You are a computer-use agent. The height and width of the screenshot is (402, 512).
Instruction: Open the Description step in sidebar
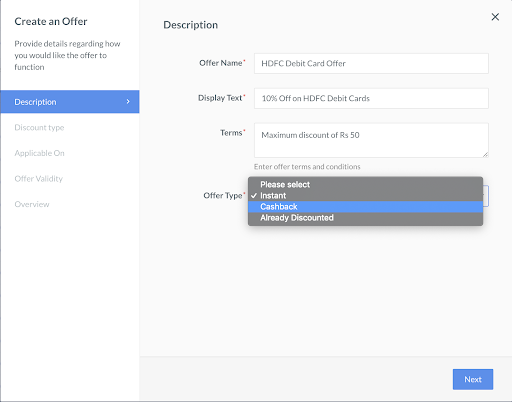pos(70,102)
